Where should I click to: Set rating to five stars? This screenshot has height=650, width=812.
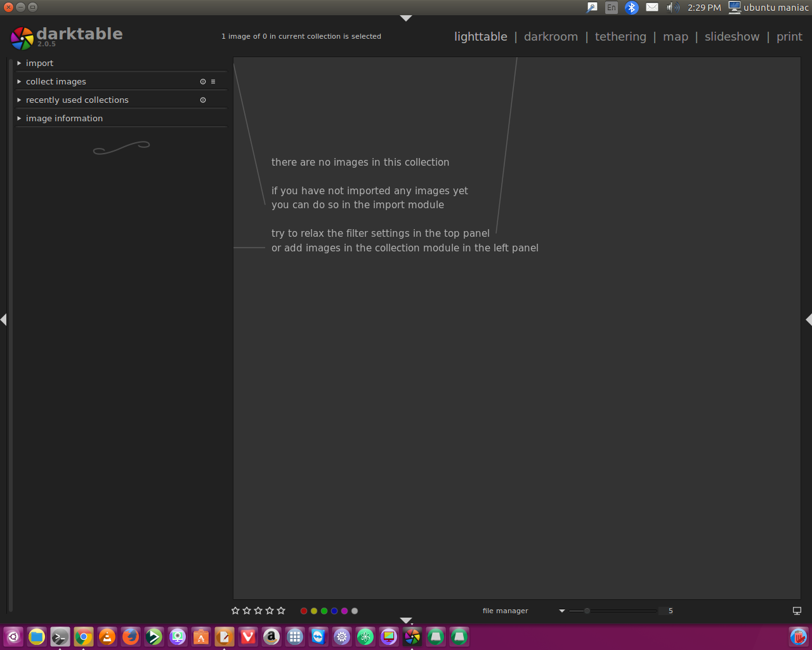pyautogui.click(x=281, y=611)
